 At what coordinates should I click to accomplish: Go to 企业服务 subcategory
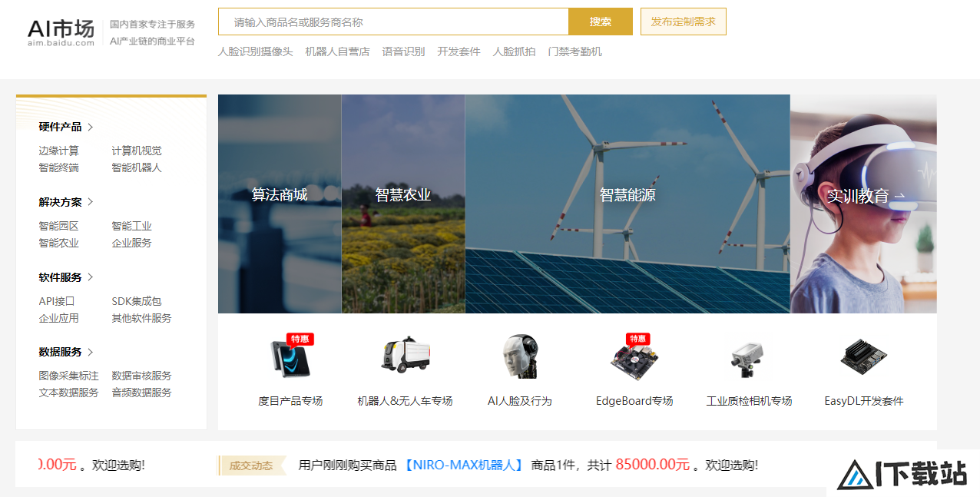tap(131, 243)
